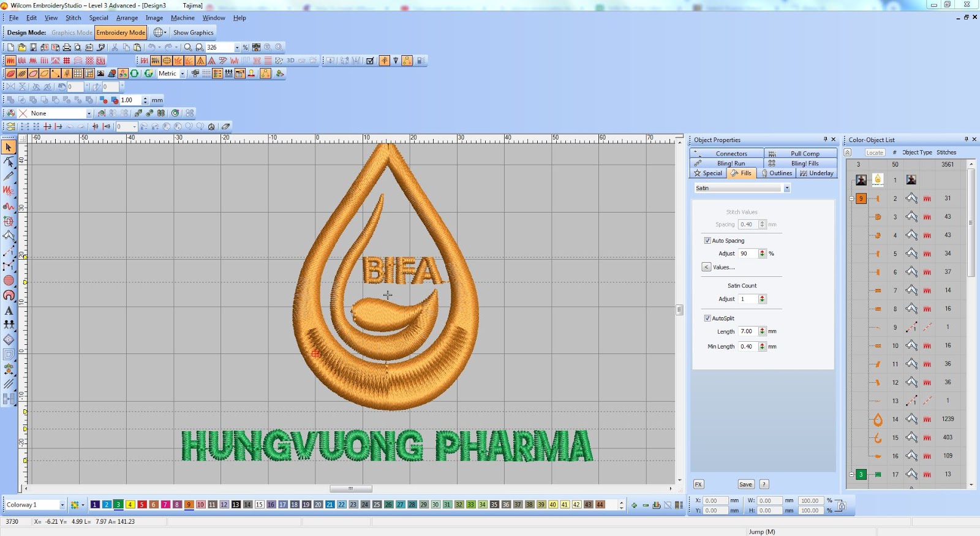Click the AutoSplit Length field
Image resolution: width=980 pixels, height=536 pixels.
748,331
